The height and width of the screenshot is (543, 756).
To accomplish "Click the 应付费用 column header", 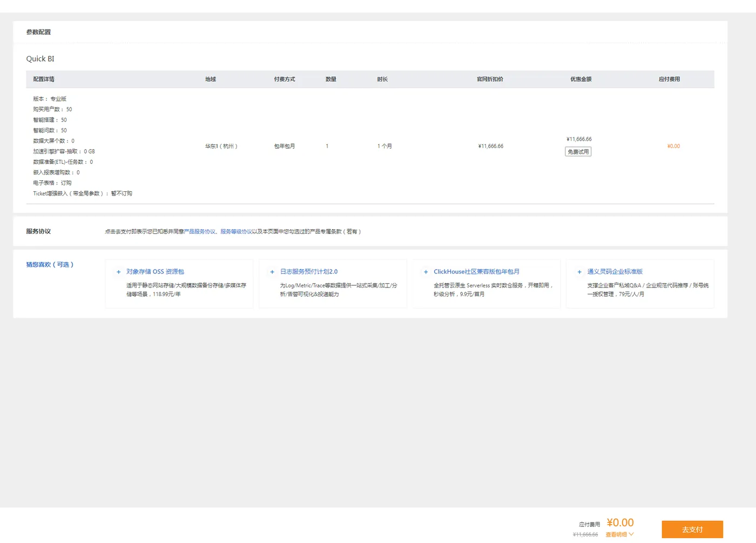I will click(670, 79).
